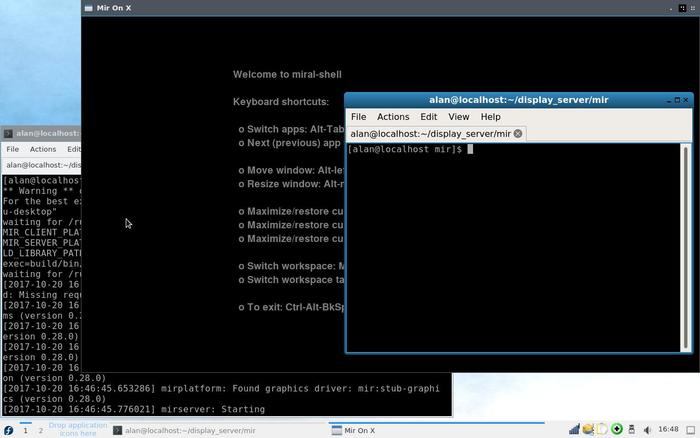This screenshot has width=700, height=438.
Task: Switch to workspace 2 in pager
Action: (x=41, y=430)
